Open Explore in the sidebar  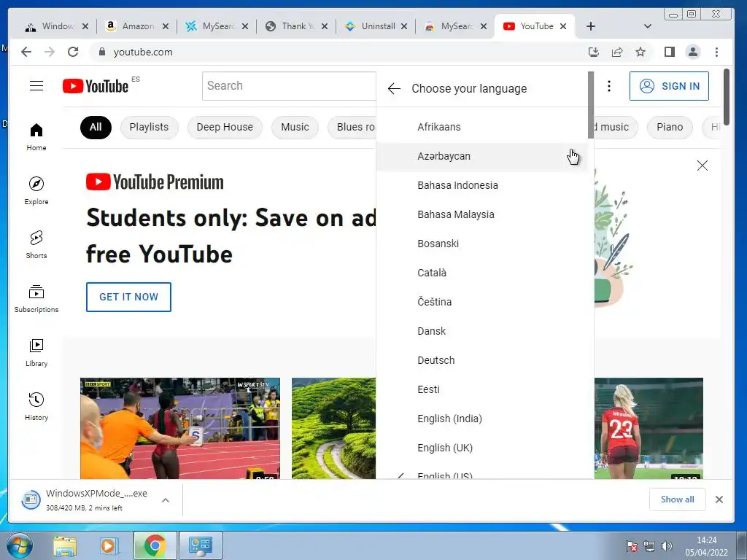click(x=36, y=191)
